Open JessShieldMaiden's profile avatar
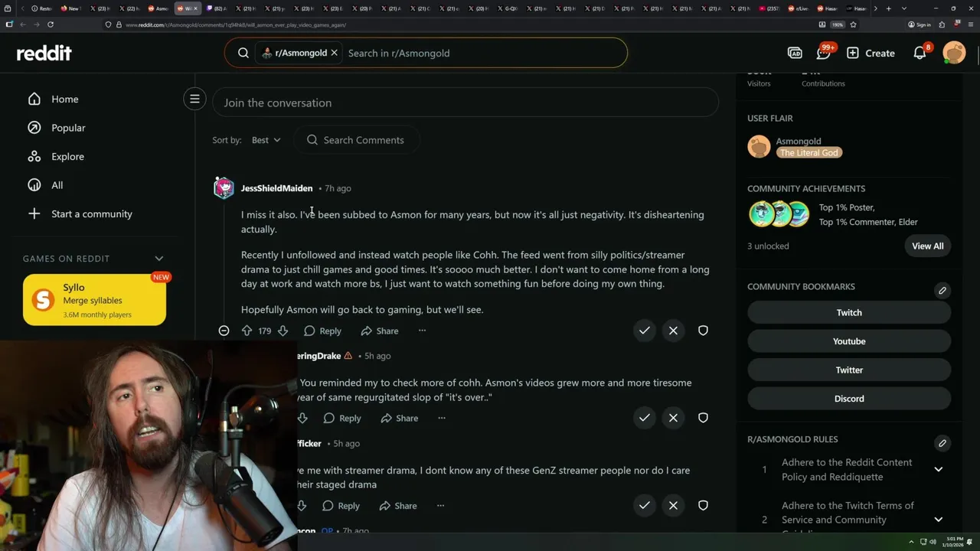This screenshot has width=980, height=551. [x=224, y=187]
